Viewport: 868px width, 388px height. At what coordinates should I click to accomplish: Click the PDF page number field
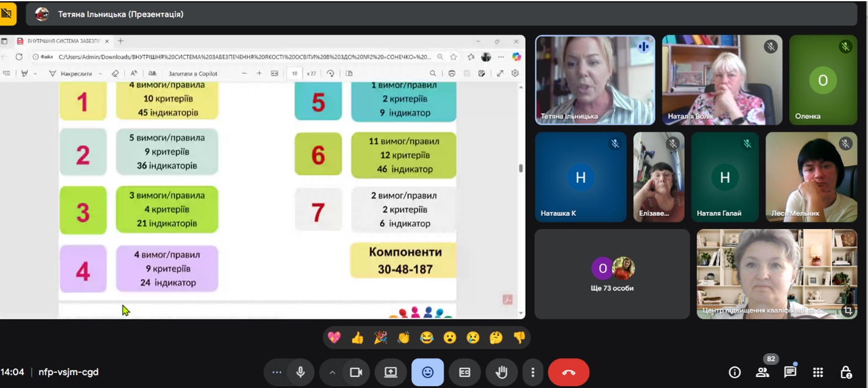(x=294, y=73)
